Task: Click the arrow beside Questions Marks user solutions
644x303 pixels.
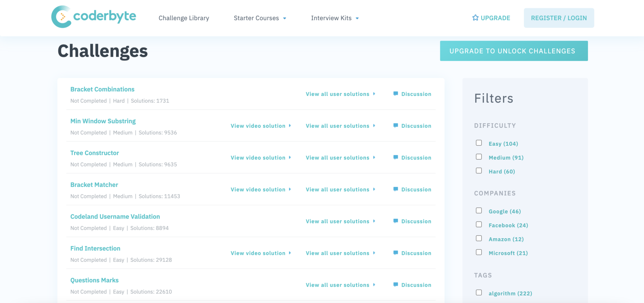Action: (374, 285)
